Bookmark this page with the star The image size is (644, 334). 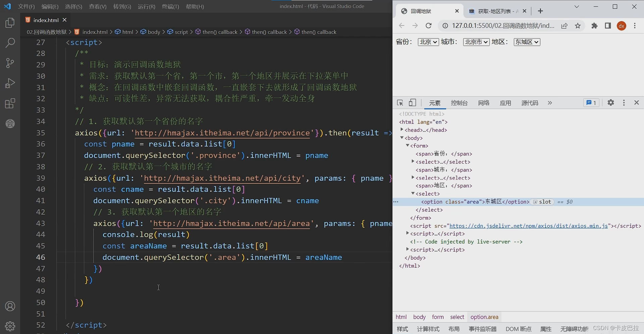point(578,26)
